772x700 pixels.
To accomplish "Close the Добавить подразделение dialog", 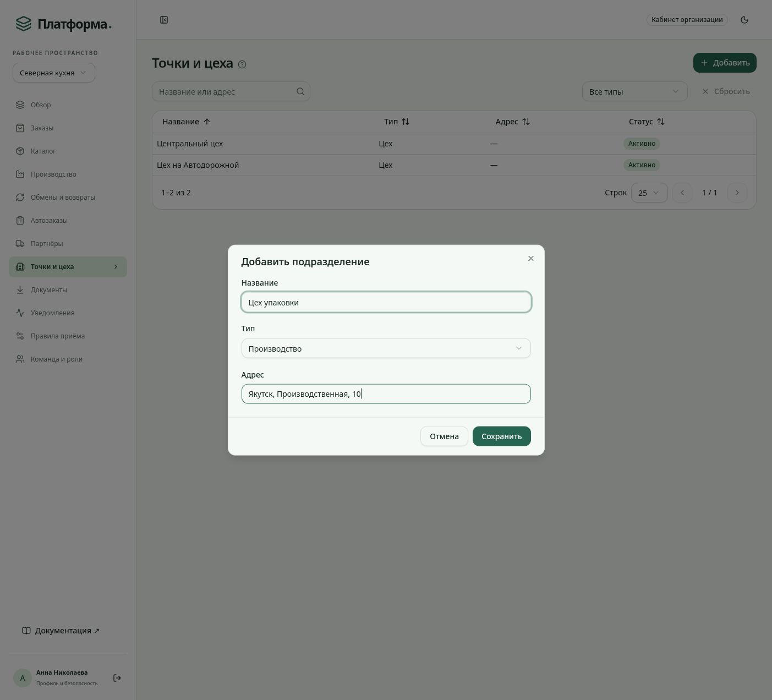I will [531, 259].
